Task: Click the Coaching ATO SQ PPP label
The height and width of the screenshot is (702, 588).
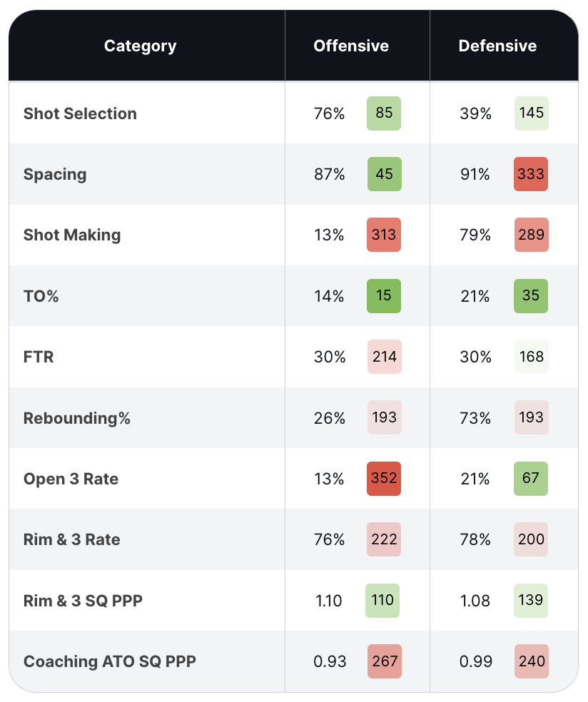Action: tap(110, 661)
